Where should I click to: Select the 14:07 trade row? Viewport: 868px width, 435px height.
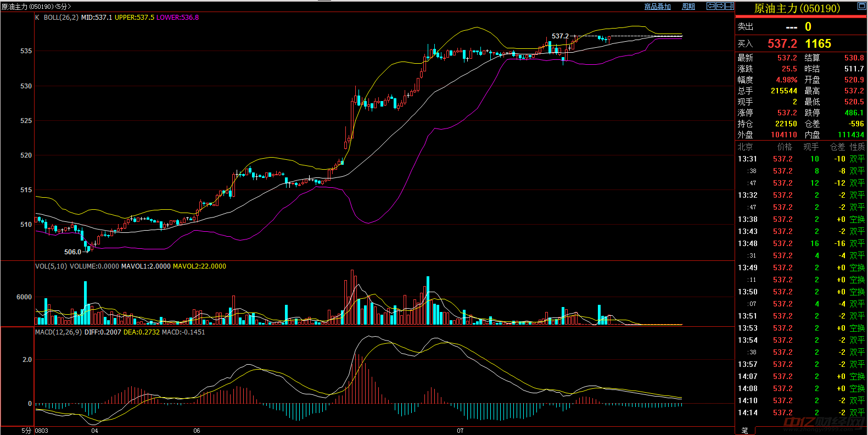pos(801,376)
